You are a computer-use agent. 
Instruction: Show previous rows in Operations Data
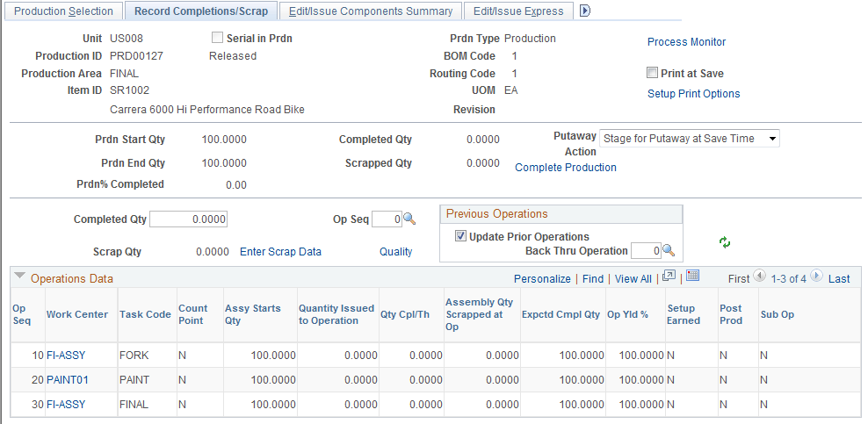point(760,276)
